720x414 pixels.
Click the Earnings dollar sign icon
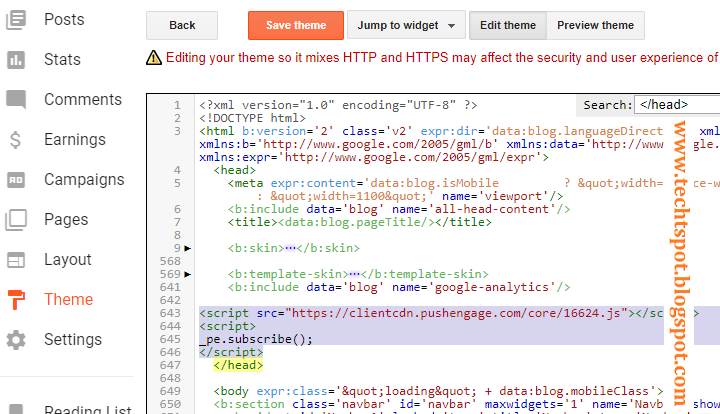click(x=15, y=140)
